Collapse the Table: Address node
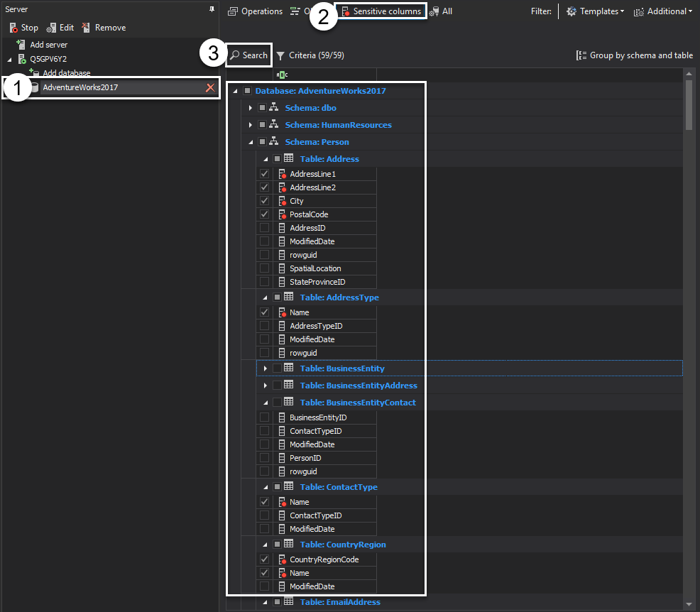This screenshot has width=700, height=612. pyautogui.click(x=266, y=159)
